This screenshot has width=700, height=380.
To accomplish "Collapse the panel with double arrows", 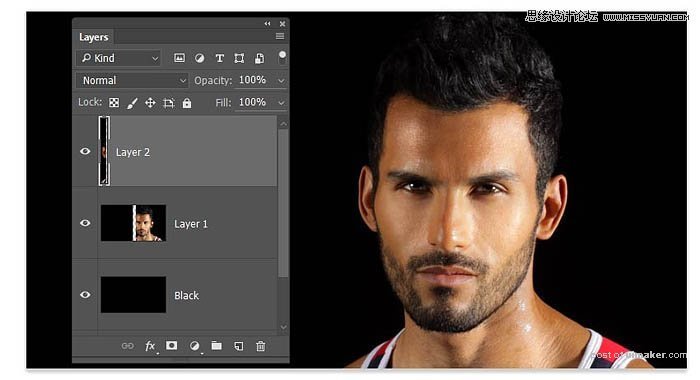I will 267,24.
